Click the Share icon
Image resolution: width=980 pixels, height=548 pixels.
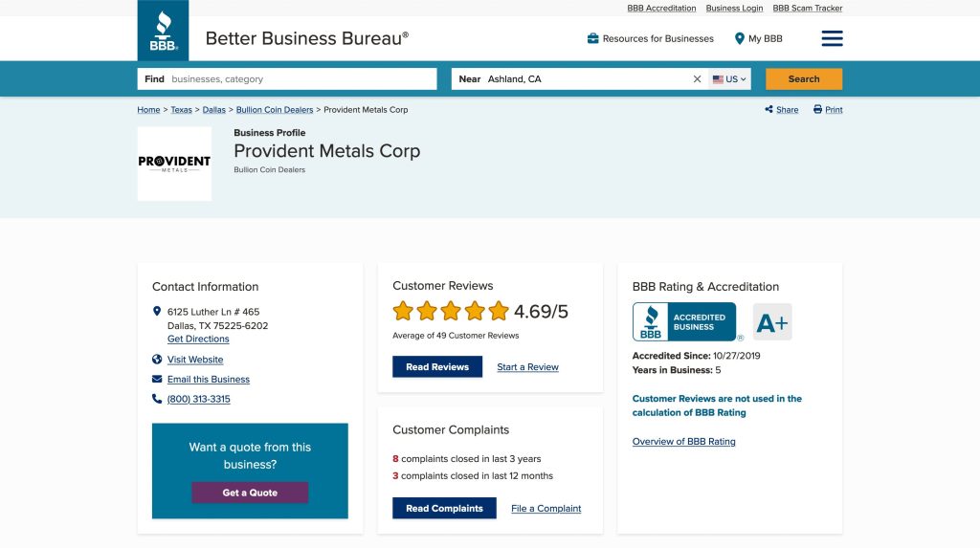click(x=769, y=110)
